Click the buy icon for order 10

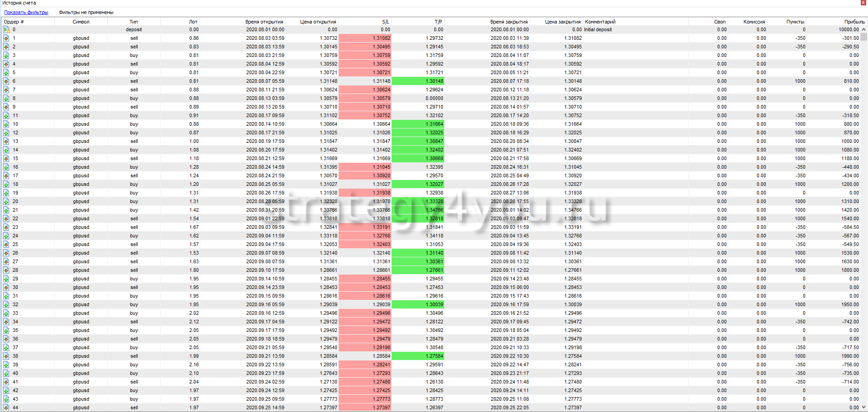[6, 124]
